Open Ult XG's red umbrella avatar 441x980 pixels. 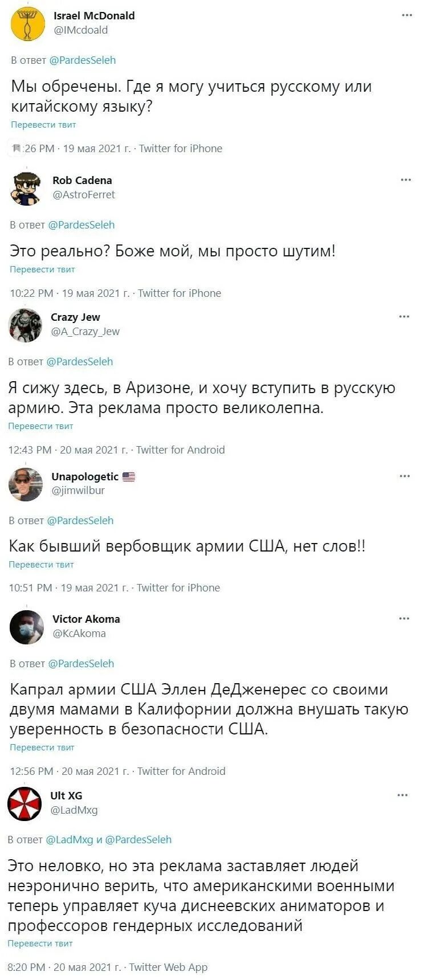(x=24, y=803)
